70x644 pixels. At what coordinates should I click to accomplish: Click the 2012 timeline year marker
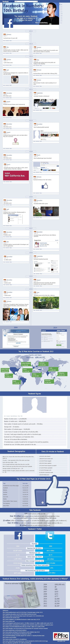(x=31, y=56)
